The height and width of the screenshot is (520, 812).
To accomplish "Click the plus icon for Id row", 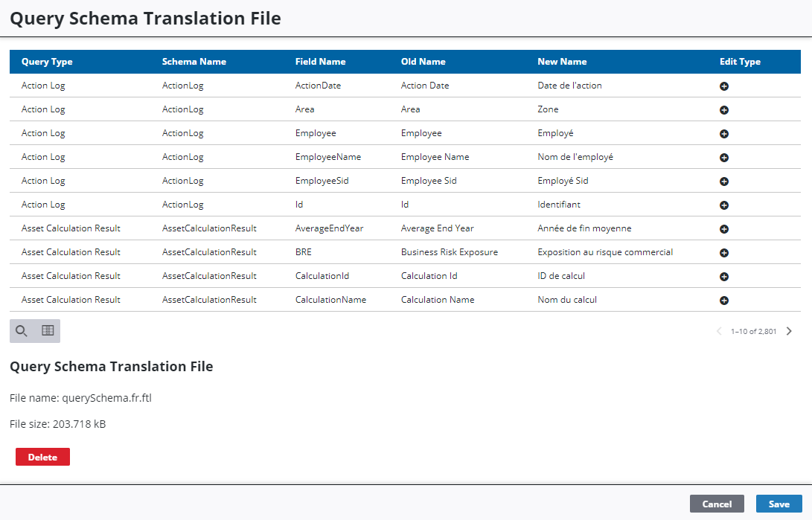I will coord(723,205).
